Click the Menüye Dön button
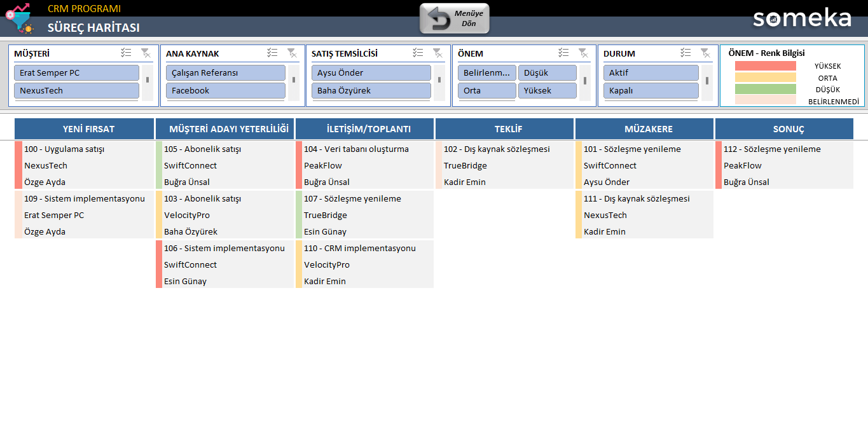The height and width of the screenshot is (445, 868). 455,18
